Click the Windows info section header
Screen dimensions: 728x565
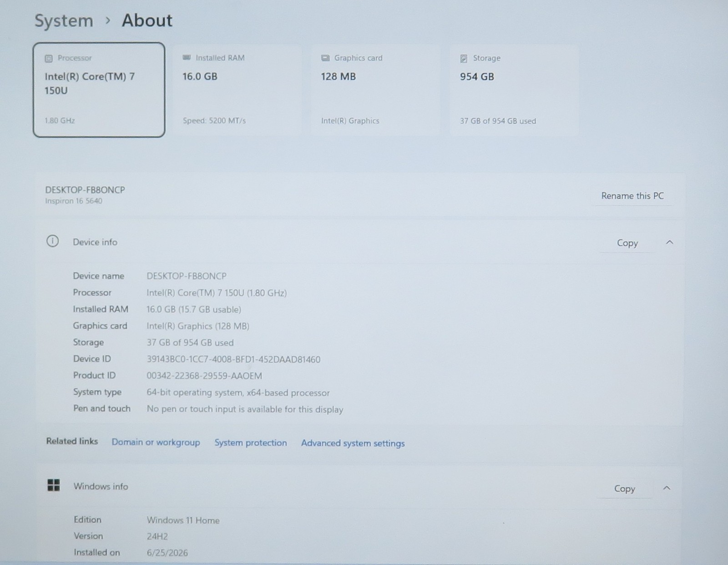[359, 487]
